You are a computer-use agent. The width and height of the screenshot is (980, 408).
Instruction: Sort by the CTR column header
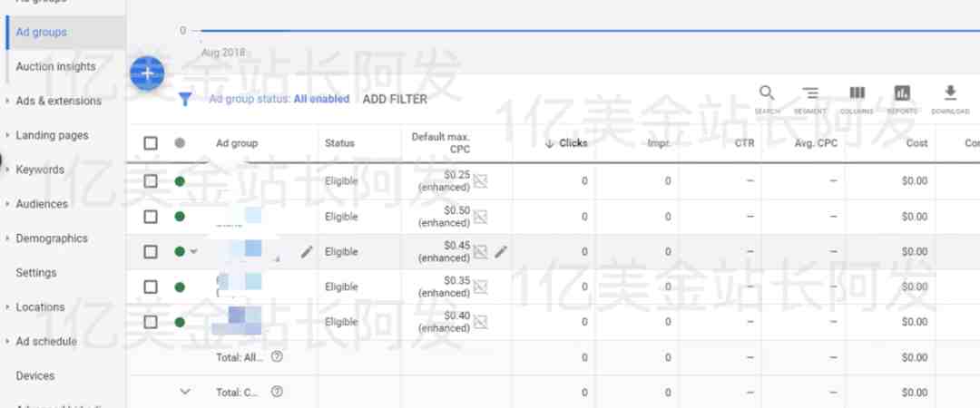click(745, 143)
